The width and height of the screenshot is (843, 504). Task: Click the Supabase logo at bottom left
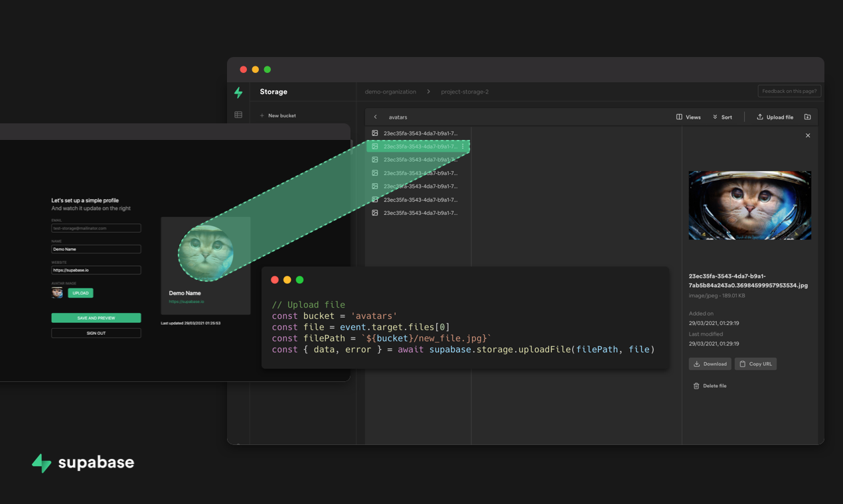coord(83,462)
